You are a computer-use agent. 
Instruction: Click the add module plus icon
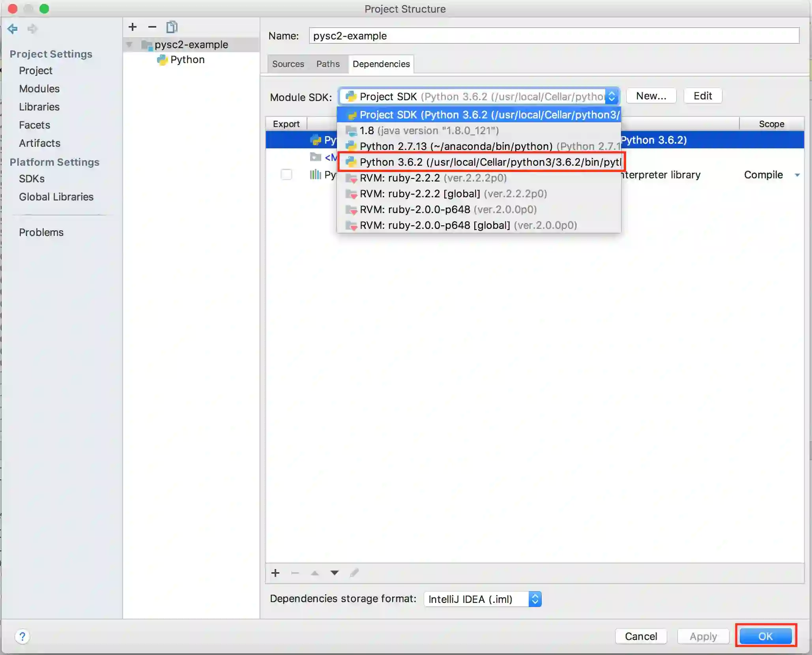pos(133,27)
